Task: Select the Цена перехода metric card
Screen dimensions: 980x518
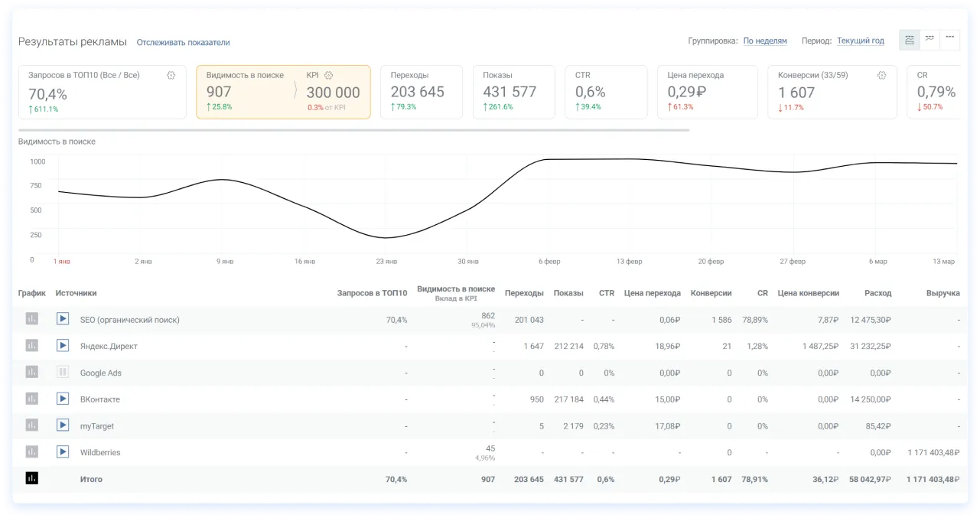Action: pos(708,92)
